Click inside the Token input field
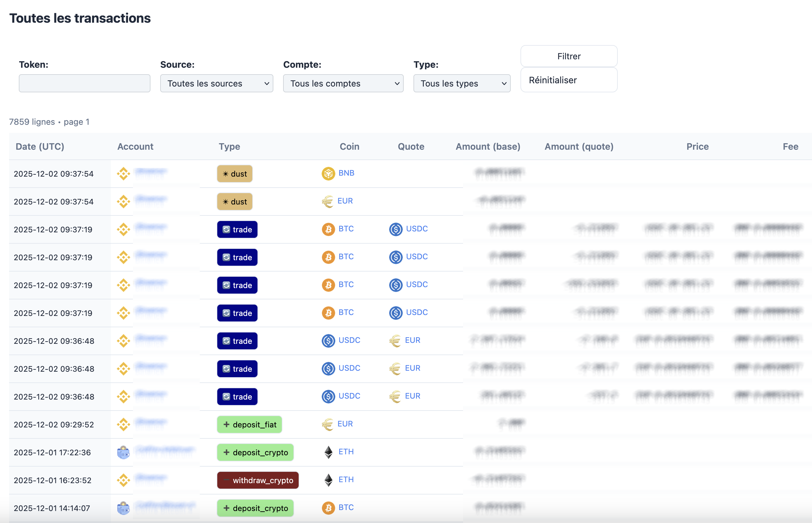This screenshot has height=523, width=812. [x=84, y=83]
